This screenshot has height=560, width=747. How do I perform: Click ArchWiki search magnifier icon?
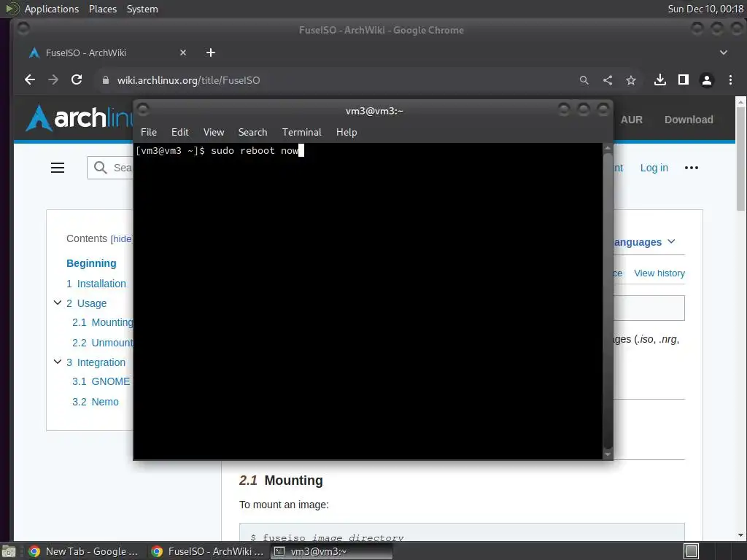click(x=100, y=168)
